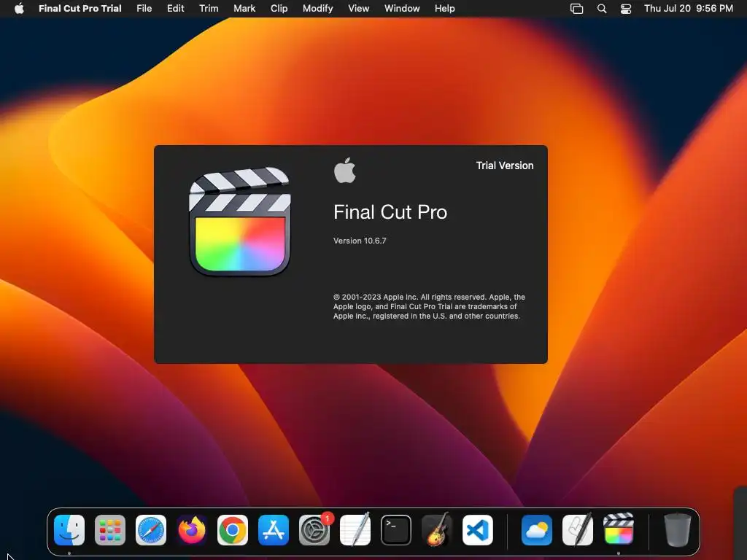
Task: Open the Window menu
Action: point(402,8)
